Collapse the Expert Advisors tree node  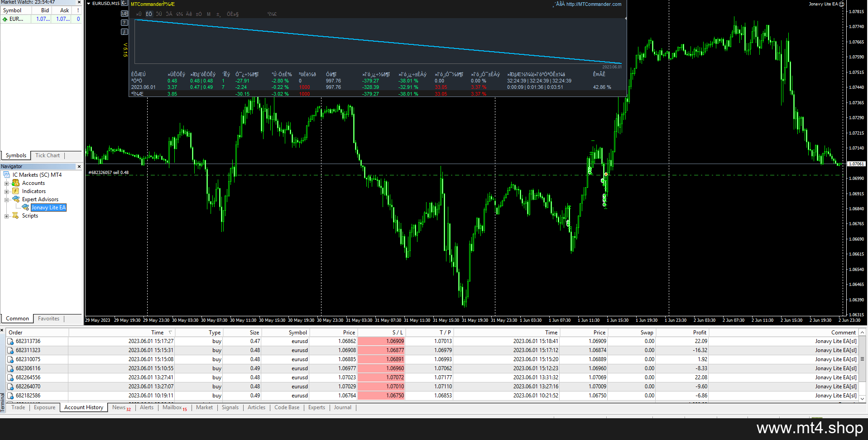pos(7,199)
